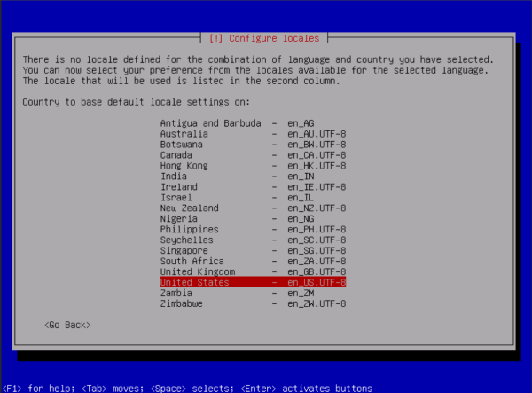This screenshot has width=532, height=393.
Task: Select Botswana in the country list
Action: pyautogui.click(x=253, y=144)
